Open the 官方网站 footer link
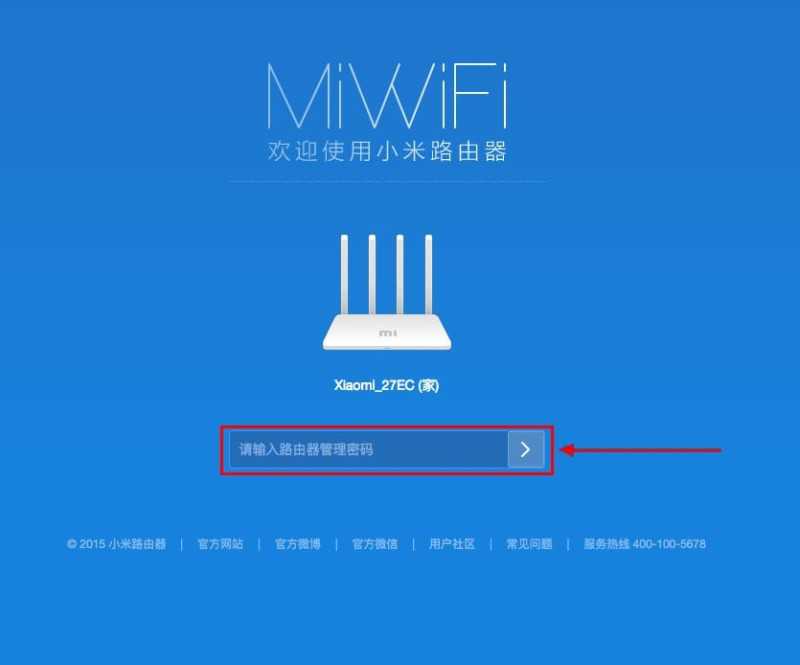Image resolution: width=800 pixels, height=665 pixels. coord(220,544)
